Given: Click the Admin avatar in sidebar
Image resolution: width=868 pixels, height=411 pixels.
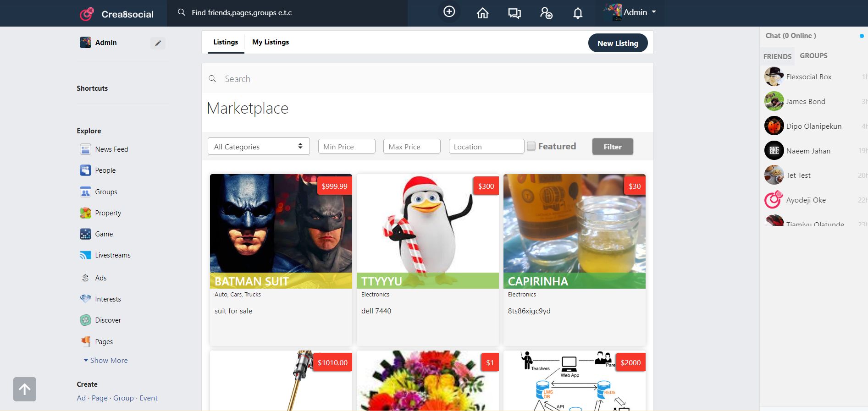Looking at the screenshot, I should click(85, 43).
